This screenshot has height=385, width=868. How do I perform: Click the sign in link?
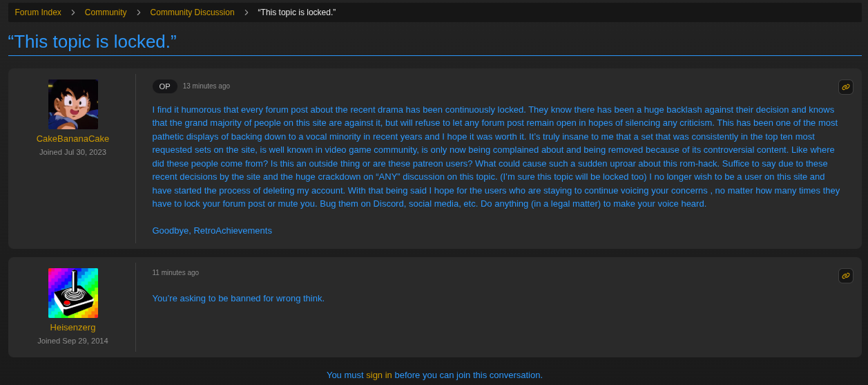coord(379,375)
